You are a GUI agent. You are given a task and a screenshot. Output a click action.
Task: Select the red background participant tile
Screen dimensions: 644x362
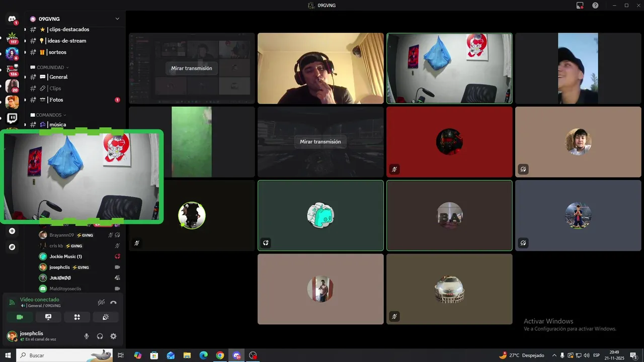pyautogui.click(x=449, y=142)
